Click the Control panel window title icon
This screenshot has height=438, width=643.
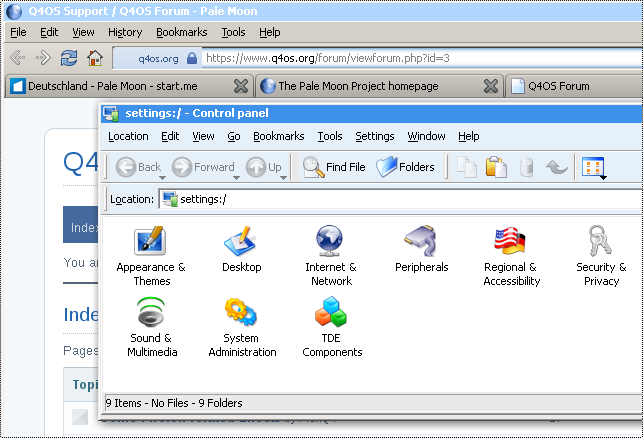111,114
